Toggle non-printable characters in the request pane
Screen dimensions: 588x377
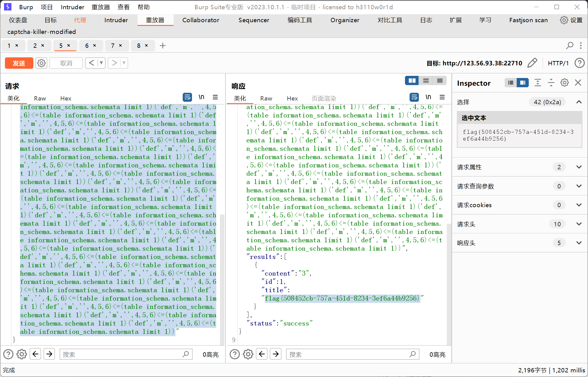click(x=201, y=97)
